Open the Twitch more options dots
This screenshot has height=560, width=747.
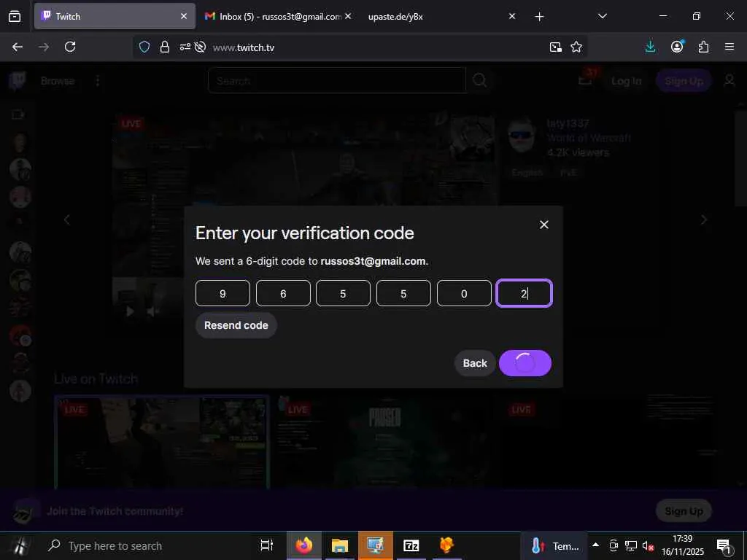click(98, 81)
